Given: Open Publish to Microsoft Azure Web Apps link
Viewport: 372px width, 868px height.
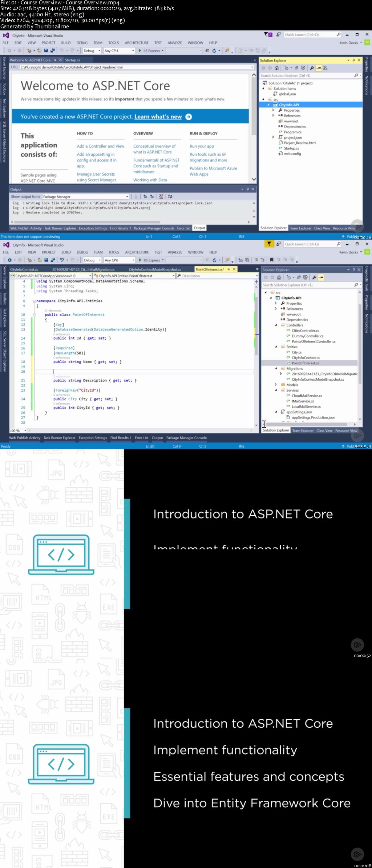Looking at the screenshot, I should point(213,171).
